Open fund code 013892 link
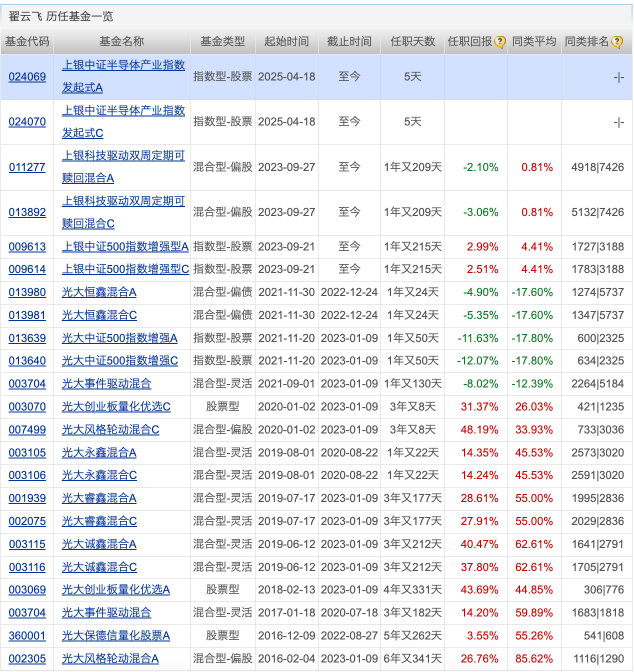Screen dimensions: 634x672 click(x=27, y=212)
